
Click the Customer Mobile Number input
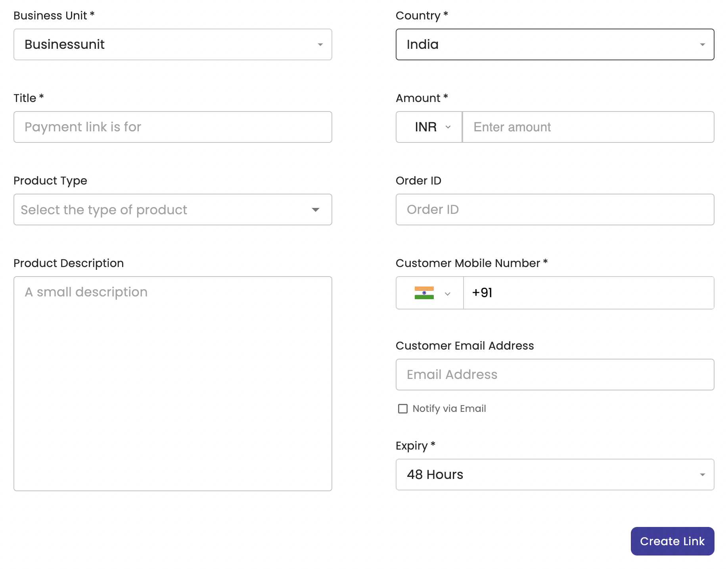pos(588,293)
